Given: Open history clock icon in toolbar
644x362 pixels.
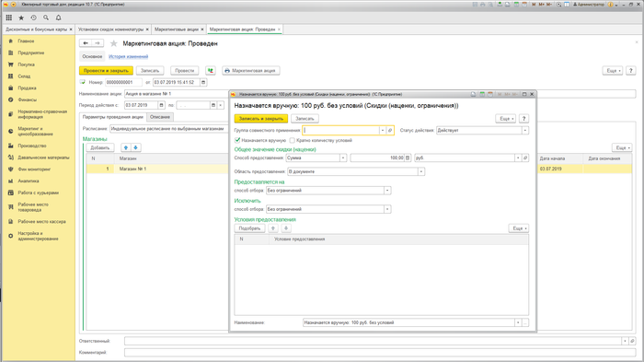Looking at the screenshot, I should (34, 18).
